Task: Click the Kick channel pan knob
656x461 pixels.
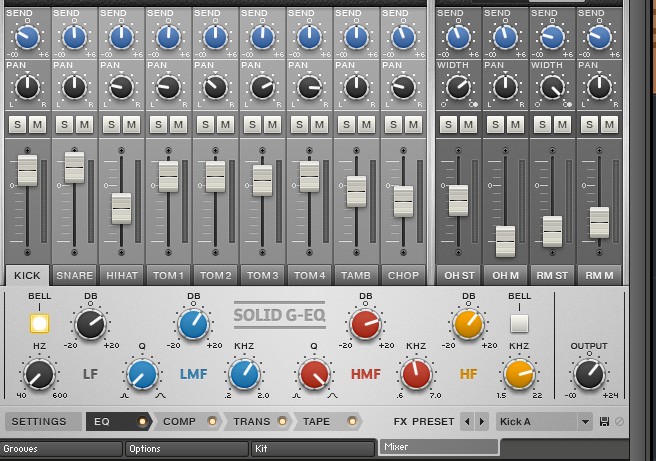Action: click(x=27, y=87)
